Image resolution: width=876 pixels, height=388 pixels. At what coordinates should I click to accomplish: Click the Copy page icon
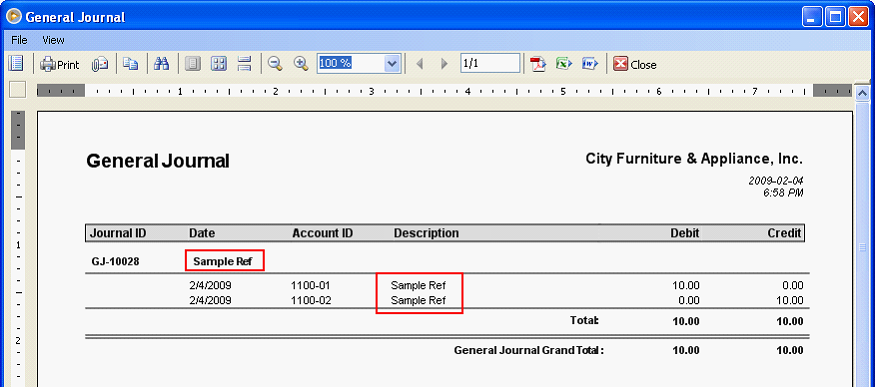click(131, 64)
